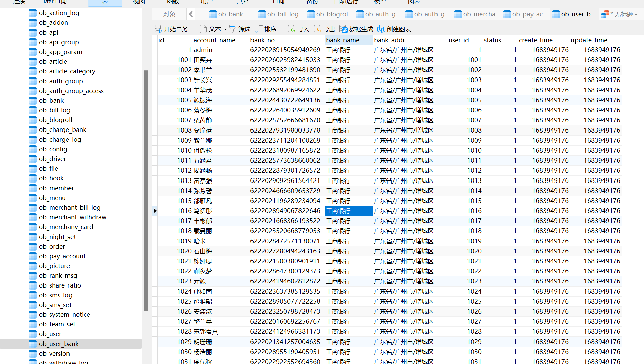
Task: Click the 导入 import icon
Action: pyautogui.click(x=292, y=29)
